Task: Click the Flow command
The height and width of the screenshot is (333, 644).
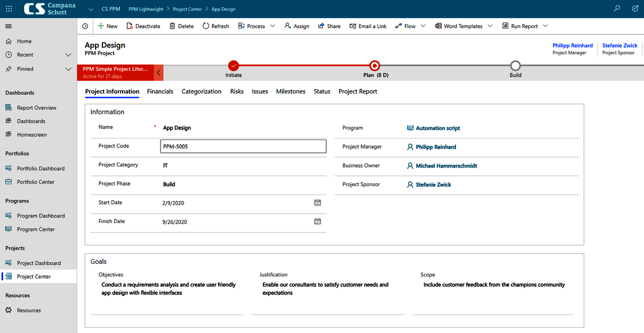Action: [405, 26]
